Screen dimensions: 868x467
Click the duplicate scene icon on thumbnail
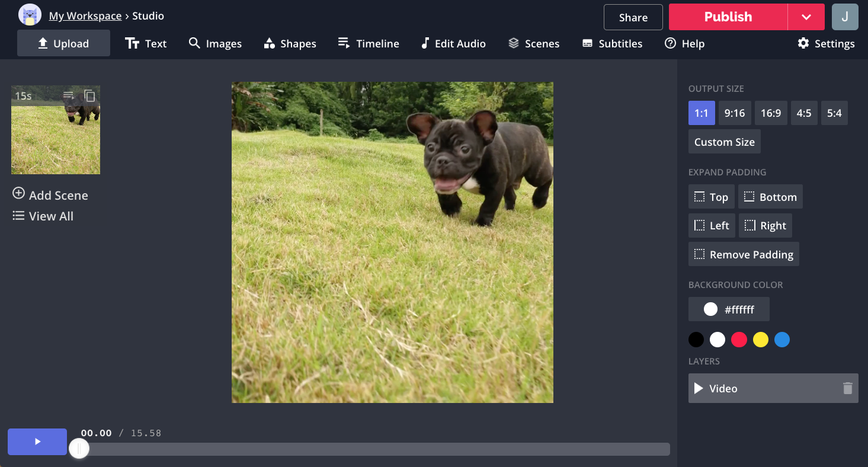click(x=89, y=95)
